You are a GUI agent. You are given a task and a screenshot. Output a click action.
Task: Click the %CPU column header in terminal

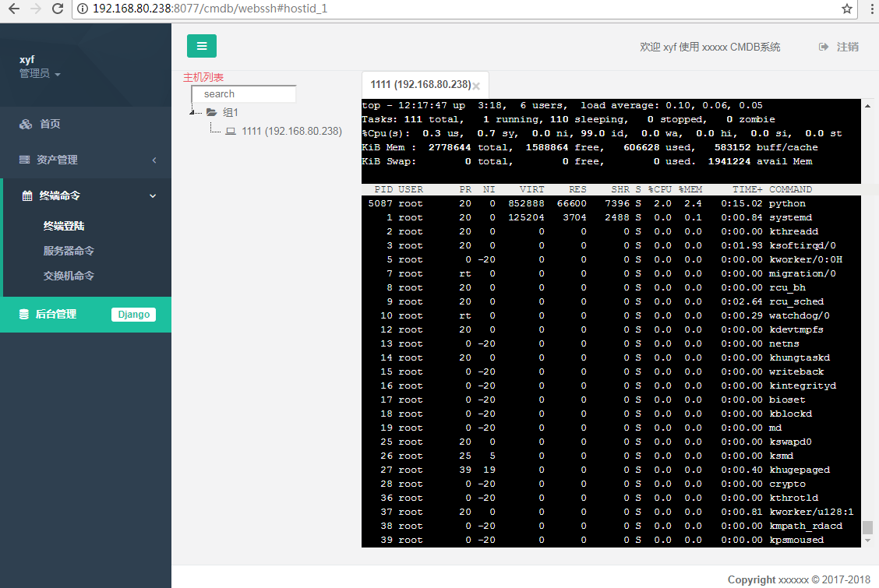coord(660,189)
